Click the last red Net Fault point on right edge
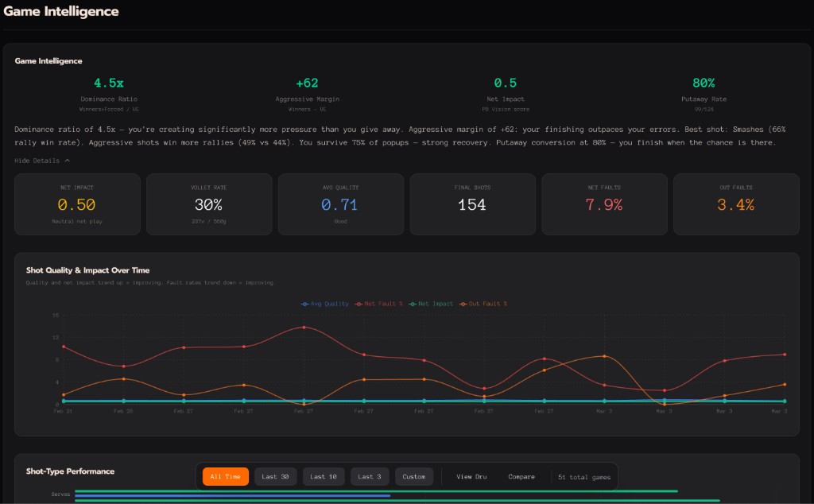Image resolution: width=814 pixels, height=504 pixels. [x=785, y=355]
